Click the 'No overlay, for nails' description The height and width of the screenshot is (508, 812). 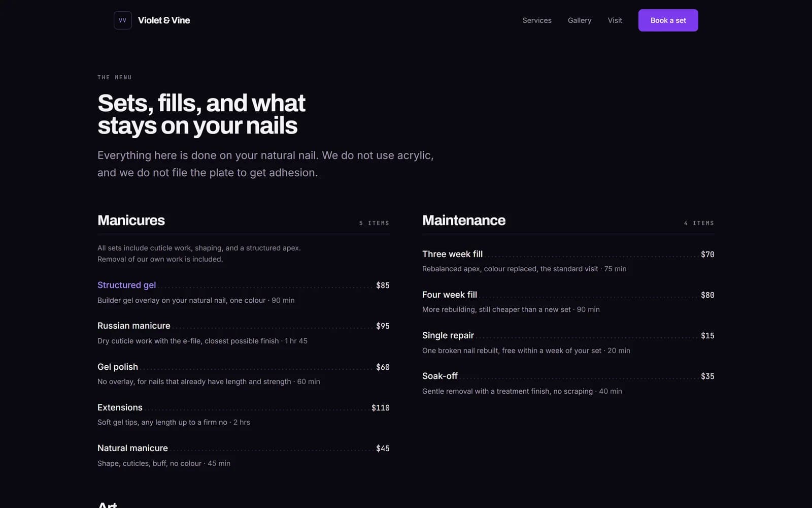pos(209,382)
